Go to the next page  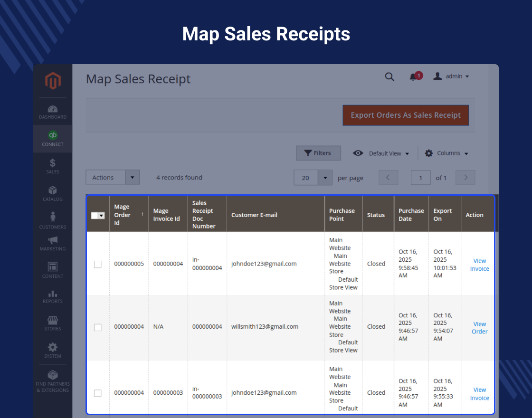(x=465, y=178)
